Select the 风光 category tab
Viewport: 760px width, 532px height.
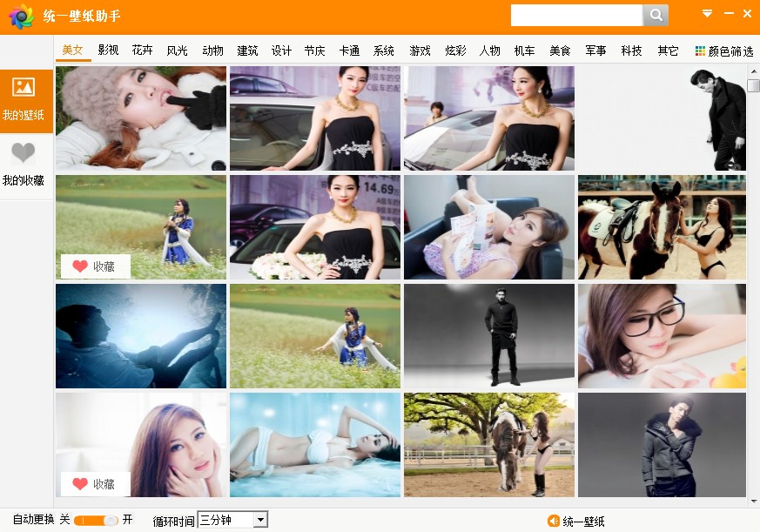[177, 51]
